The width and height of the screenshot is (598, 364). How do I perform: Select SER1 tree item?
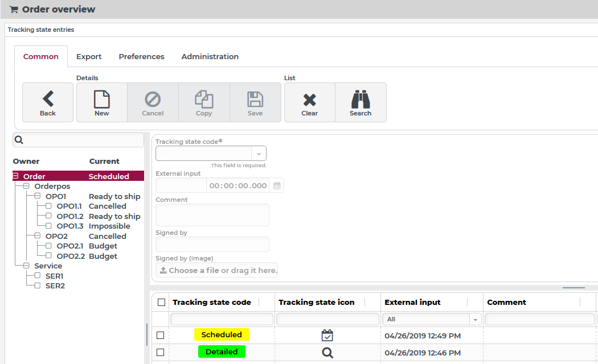(x=54, y=276)
